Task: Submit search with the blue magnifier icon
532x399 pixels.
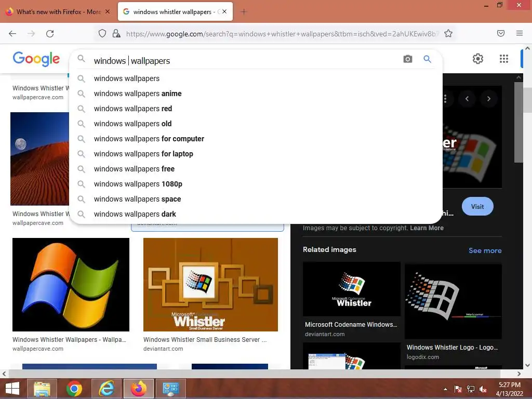Action: click(x=427, y=59)
